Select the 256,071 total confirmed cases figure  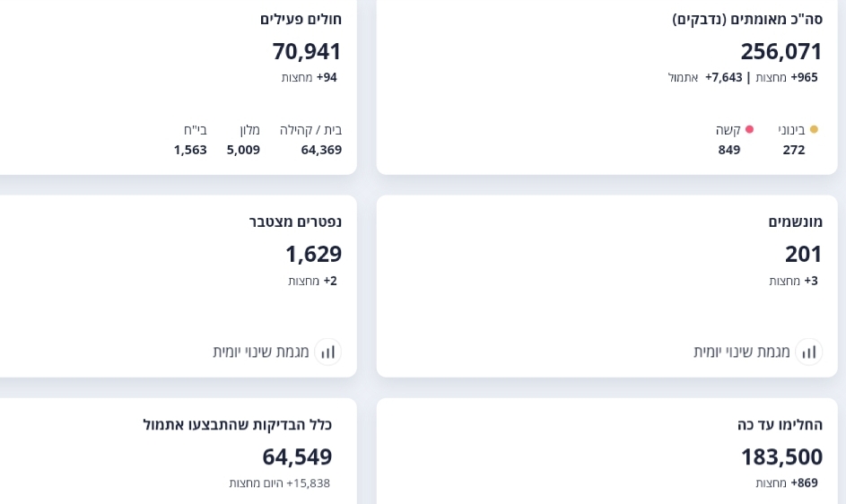click(x=781, y=51)
